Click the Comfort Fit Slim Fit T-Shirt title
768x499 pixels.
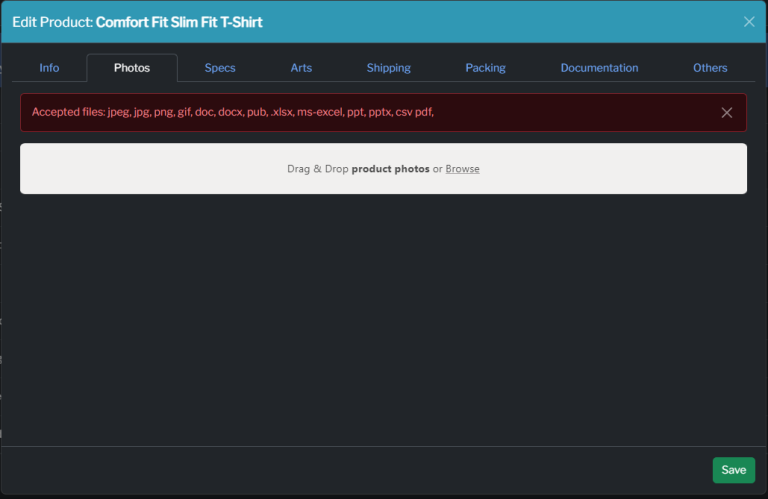[x=179, y=22]
